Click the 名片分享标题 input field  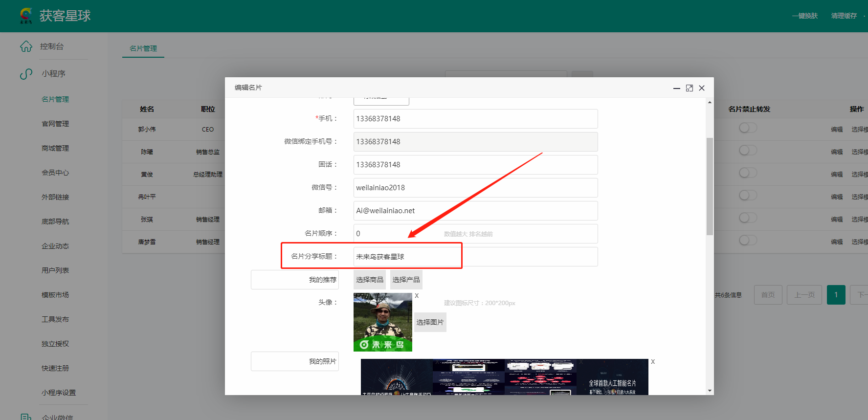click(475, 257)
